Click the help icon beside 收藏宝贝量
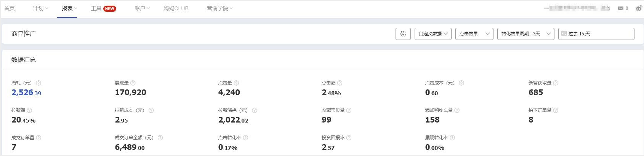Viewport: 644px width, 156px height. click(349, 110)
